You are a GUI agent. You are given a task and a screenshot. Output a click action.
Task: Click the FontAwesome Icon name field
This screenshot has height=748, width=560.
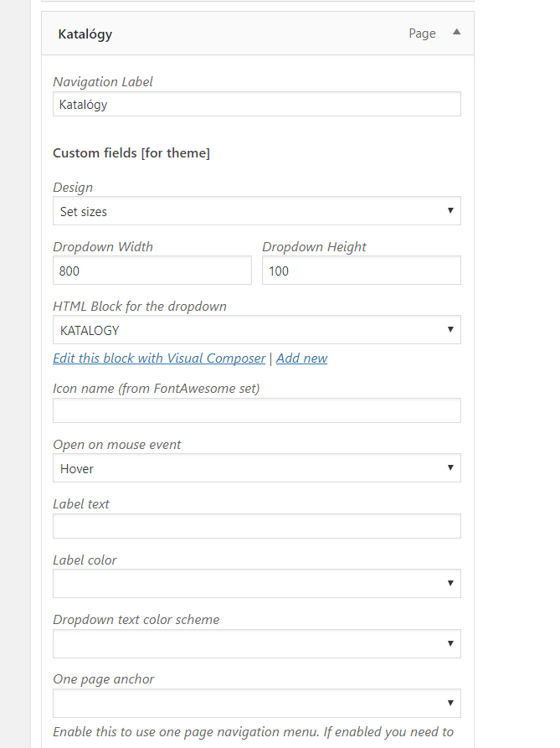(x=256, y=410)
